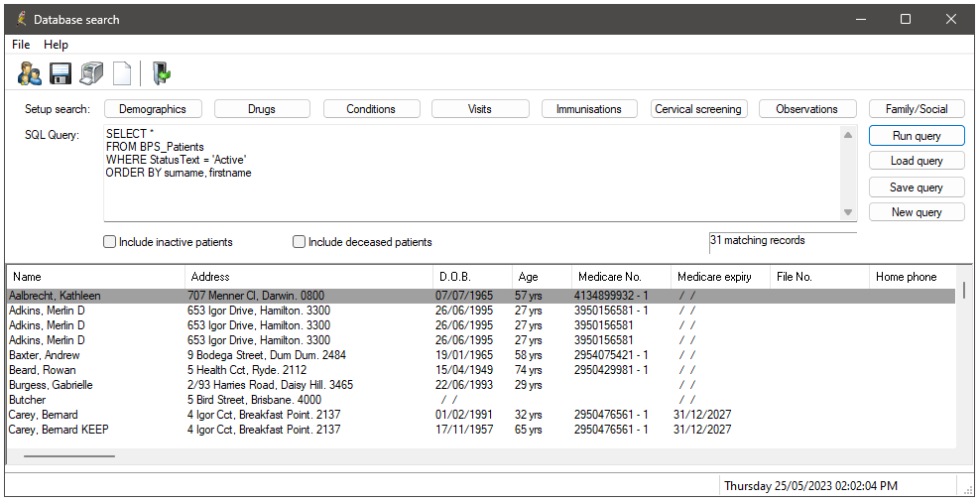Screen dimensions: 980x502
Task: Click address 5 Bird Street, Brisbane
Action: pos(254,400)
